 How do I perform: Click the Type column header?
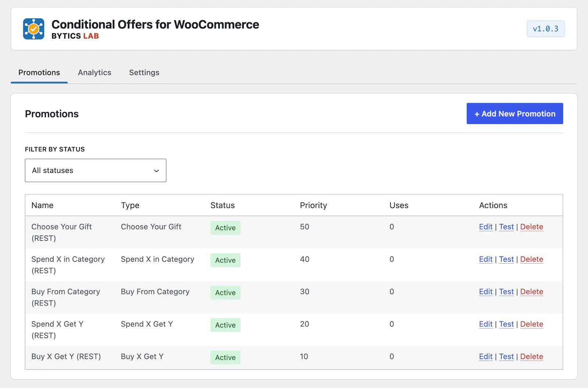pyautogui.click(x=130, y=205)
